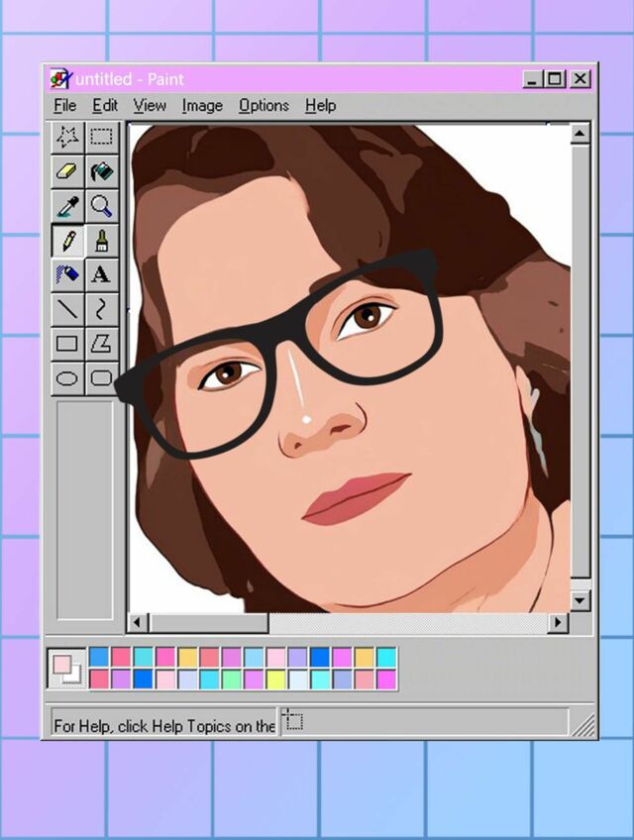Activate the Pick Color eyedropper tool
Viewport: 634px width, 840px height.
pos(67,206)
